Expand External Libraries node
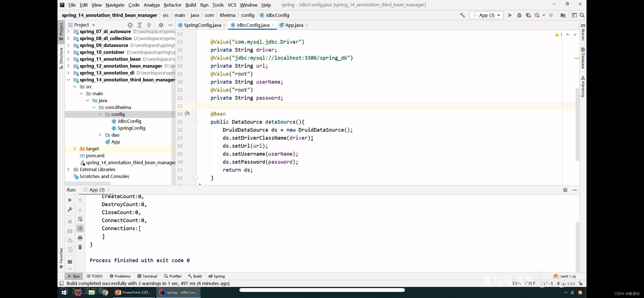Screen dimensions: 644x298 [x=68, y=169]
